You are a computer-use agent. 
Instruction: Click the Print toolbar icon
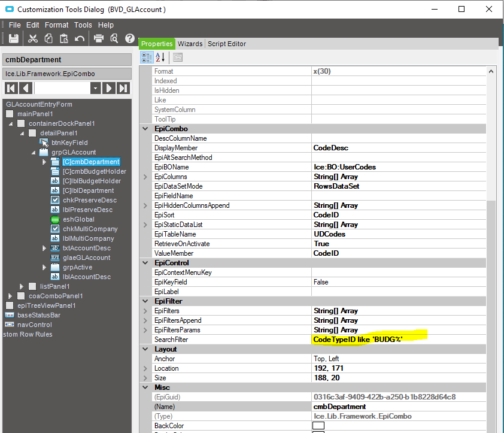click(x=98, y=38)
